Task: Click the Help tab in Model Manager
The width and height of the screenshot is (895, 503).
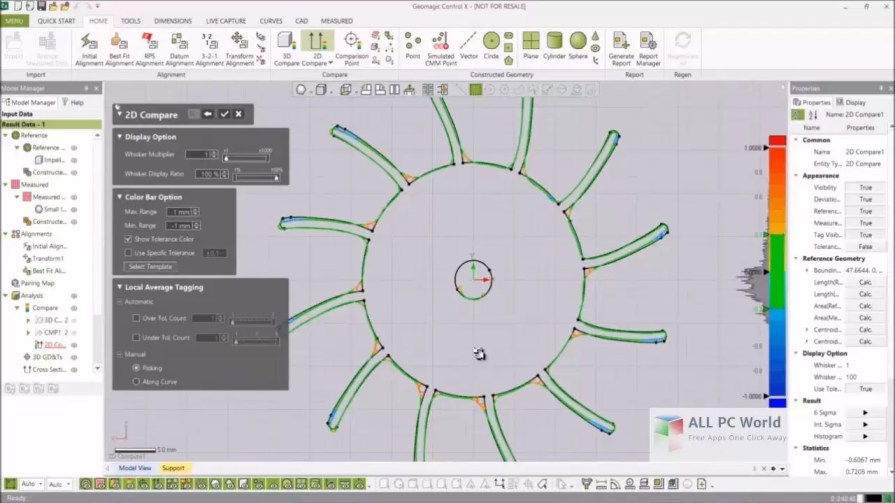Action: [73, 103]
